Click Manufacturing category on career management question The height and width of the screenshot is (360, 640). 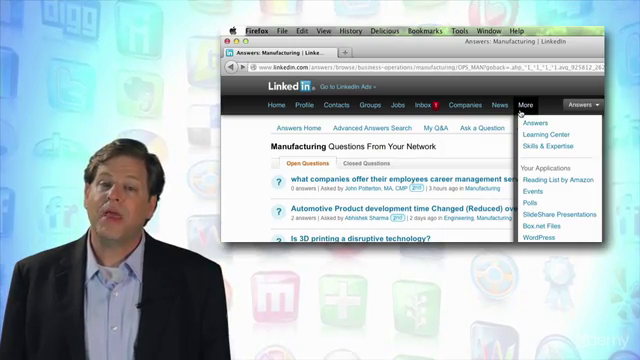click(482, 189)
